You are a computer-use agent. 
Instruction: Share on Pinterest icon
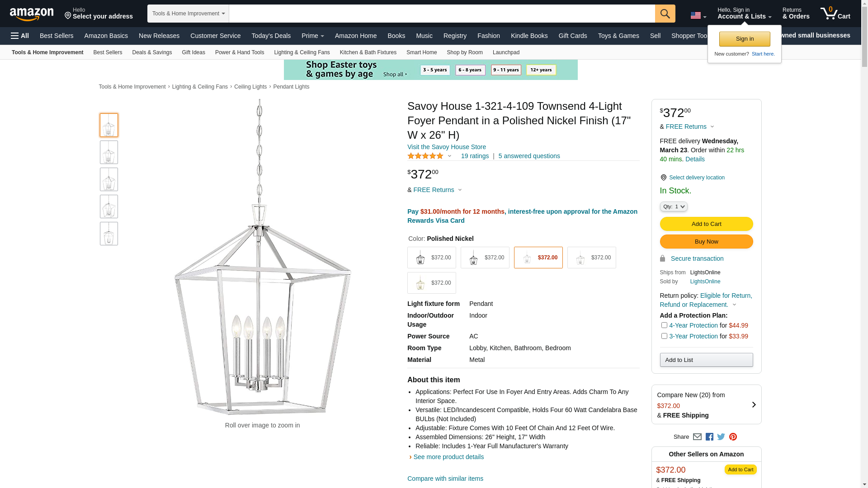click(x=733, y=437)
